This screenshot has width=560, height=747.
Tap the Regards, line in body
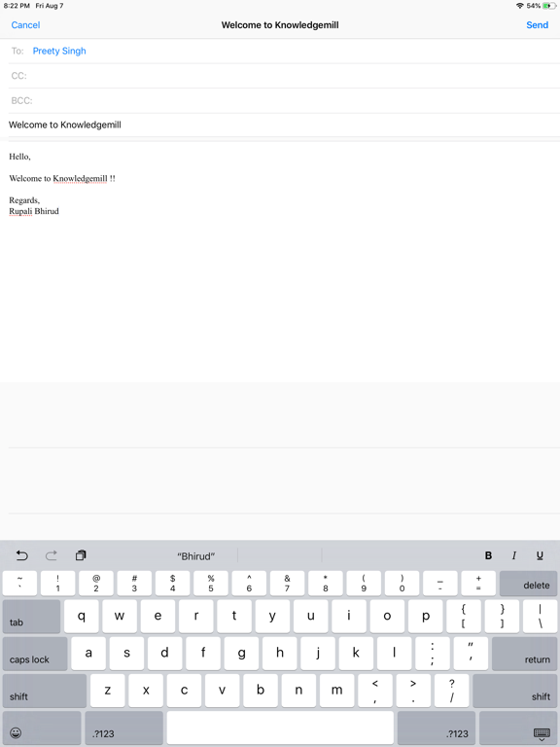(x=24, y=200)
